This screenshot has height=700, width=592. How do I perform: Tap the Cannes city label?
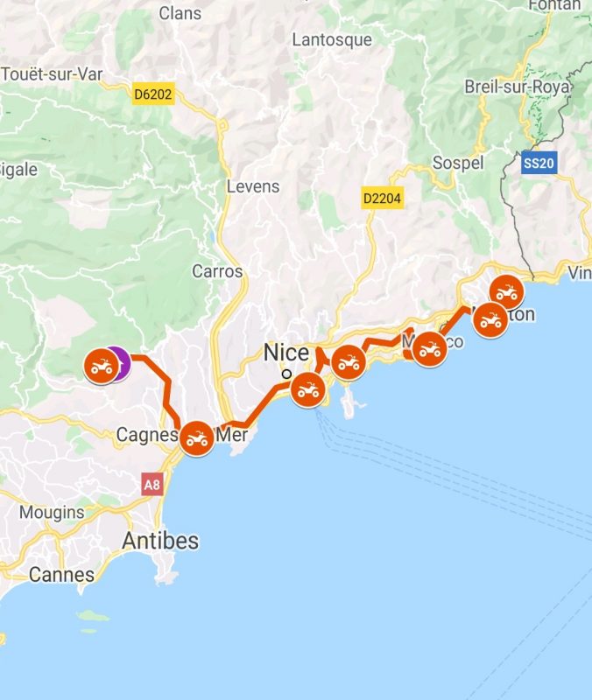(61, 575)
